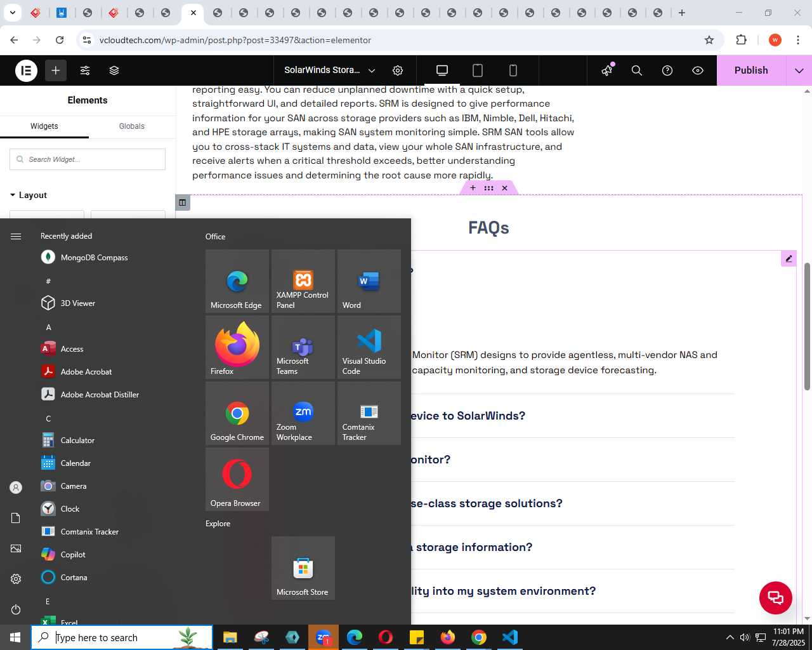812x650 pixels.
Task: Switch to the Globals tab
Action: click(132, 126)
